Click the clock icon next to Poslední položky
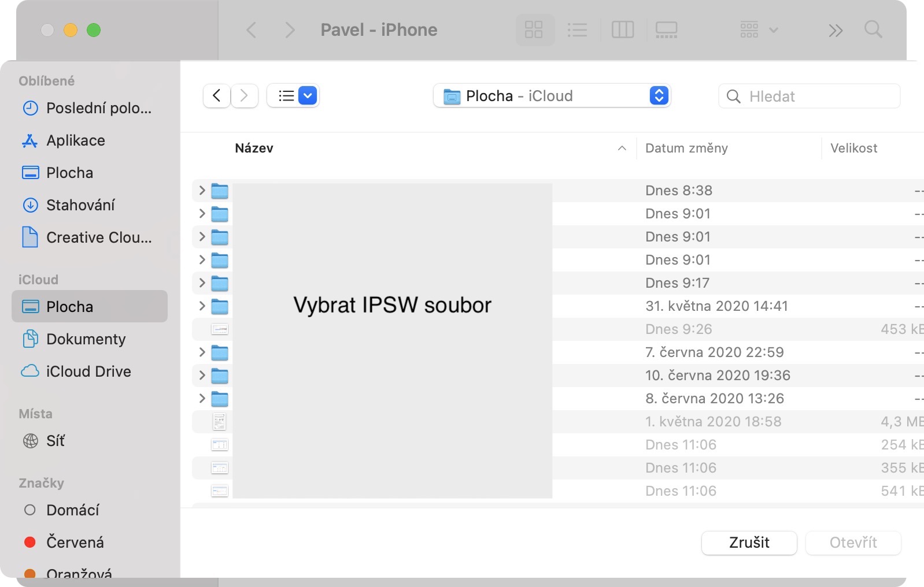Viewport: 924px width, 587px height. [30, 108]
